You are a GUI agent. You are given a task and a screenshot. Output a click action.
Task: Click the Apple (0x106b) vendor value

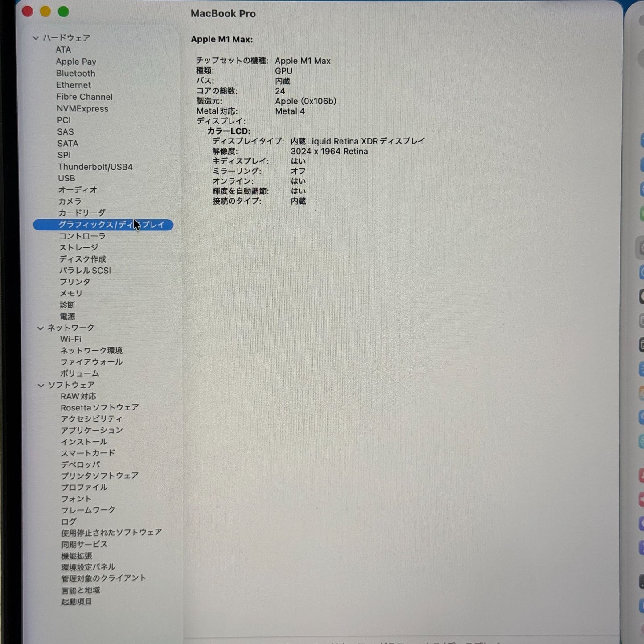pyautogui.click(x=305, y=102)
